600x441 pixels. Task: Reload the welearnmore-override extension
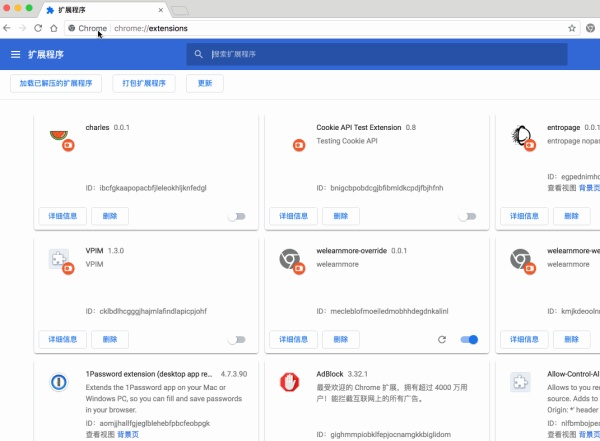tap(442, 340)
